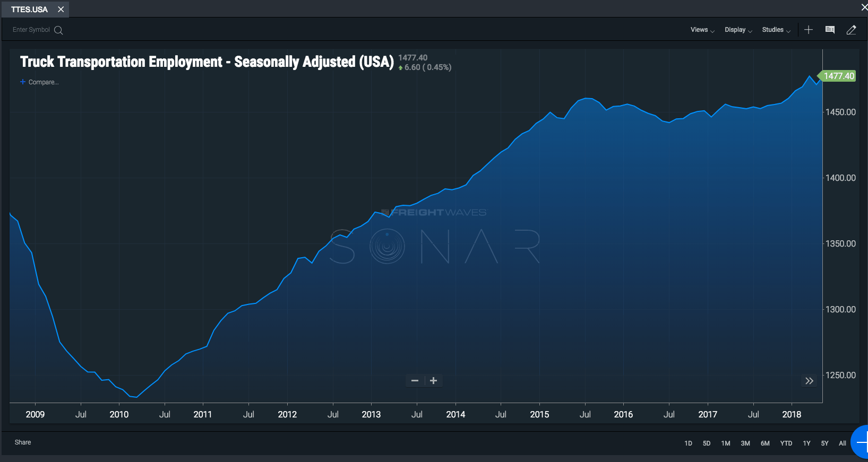Zoom in chart with plus button
The height and width of the screenshot is (462, 868).
[434, 381]
